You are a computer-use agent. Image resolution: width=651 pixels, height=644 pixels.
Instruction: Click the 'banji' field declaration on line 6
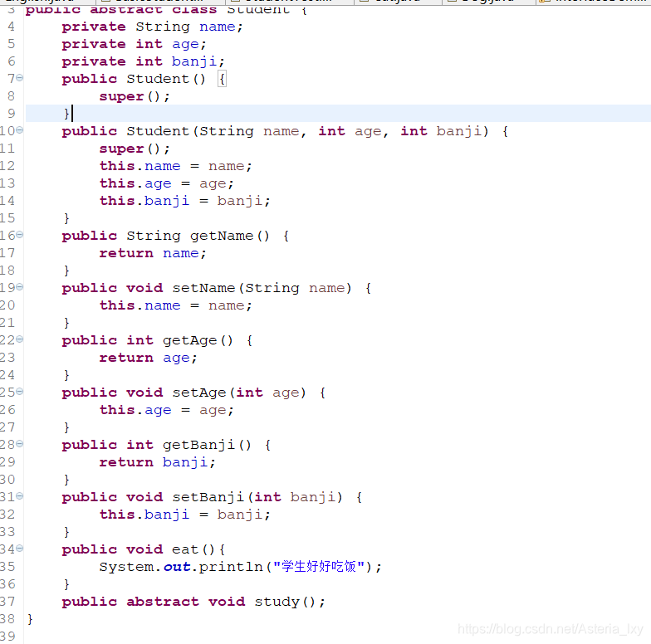(x=194, y=61)
